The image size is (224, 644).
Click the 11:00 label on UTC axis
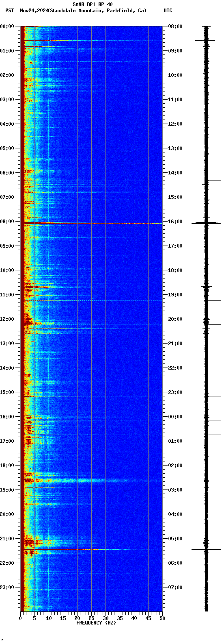175,100
